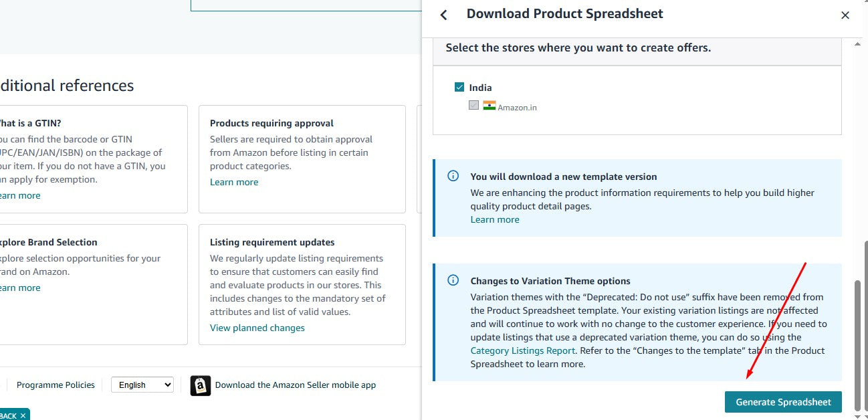Open View planned changes link
868x420 pixels.
point(257,328)
